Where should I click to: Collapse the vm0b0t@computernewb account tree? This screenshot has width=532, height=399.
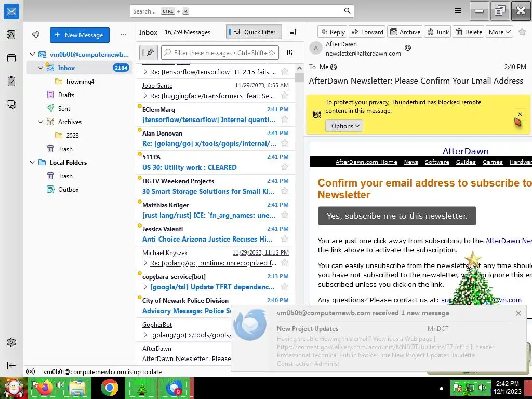(x=32, y=54)
